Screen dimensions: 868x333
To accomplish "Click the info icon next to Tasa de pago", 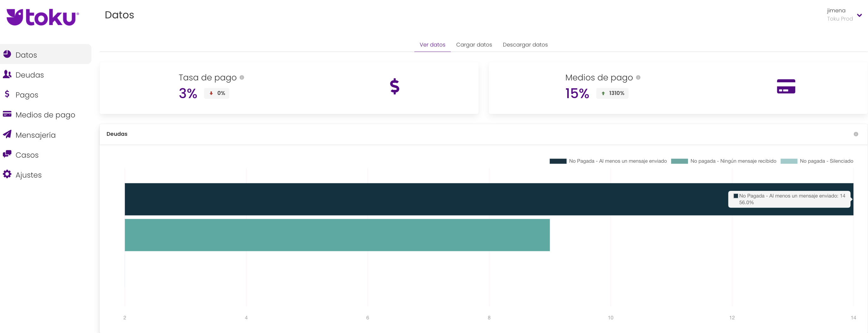I will coord(242,78).
